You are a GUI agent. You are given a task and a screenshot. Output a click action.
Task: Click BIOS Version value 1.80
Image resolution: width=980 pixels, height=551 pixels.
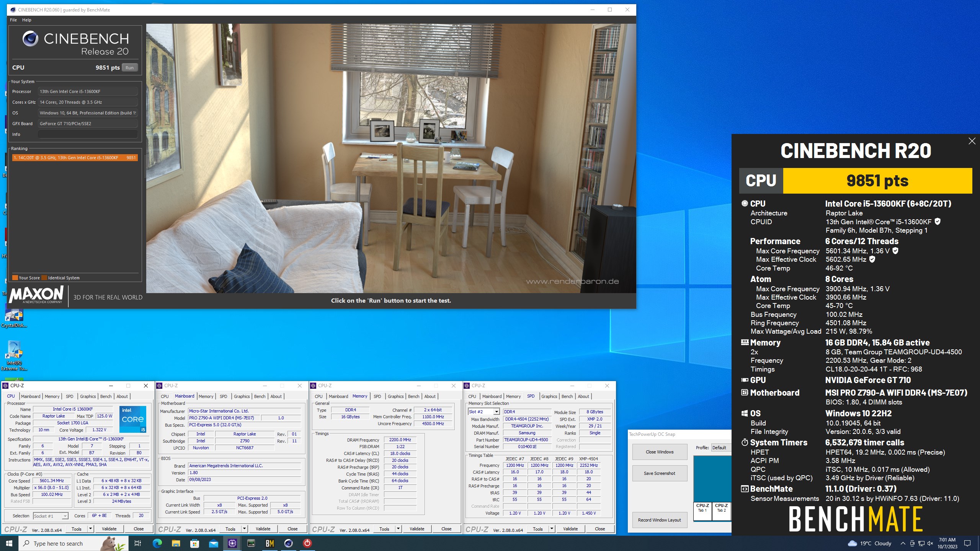tap(244, 473)
